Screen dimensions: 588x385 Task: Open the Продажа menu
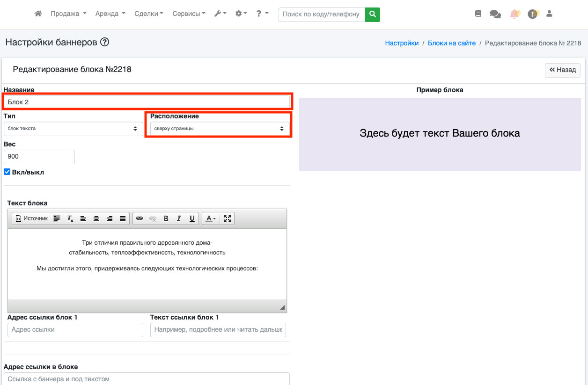[x=68, y=14]
